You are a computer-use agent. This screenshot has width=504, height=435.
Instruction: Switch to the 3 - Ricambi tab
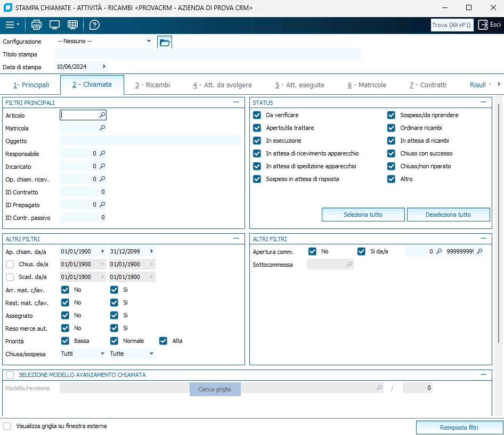click(x=152, y=85)
